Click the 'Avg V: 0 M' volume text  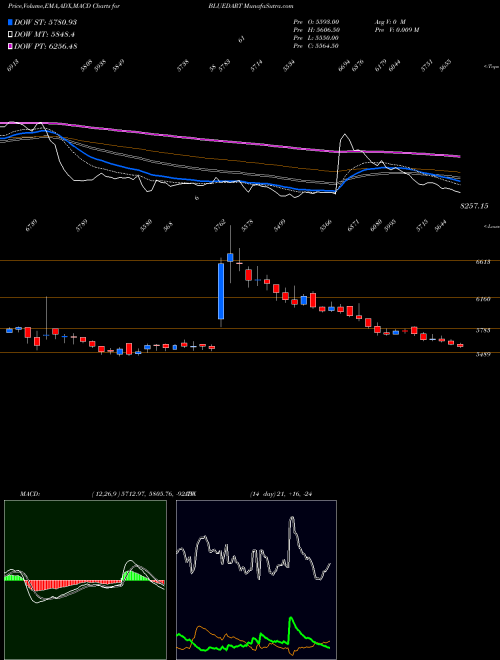click(389, 22)
